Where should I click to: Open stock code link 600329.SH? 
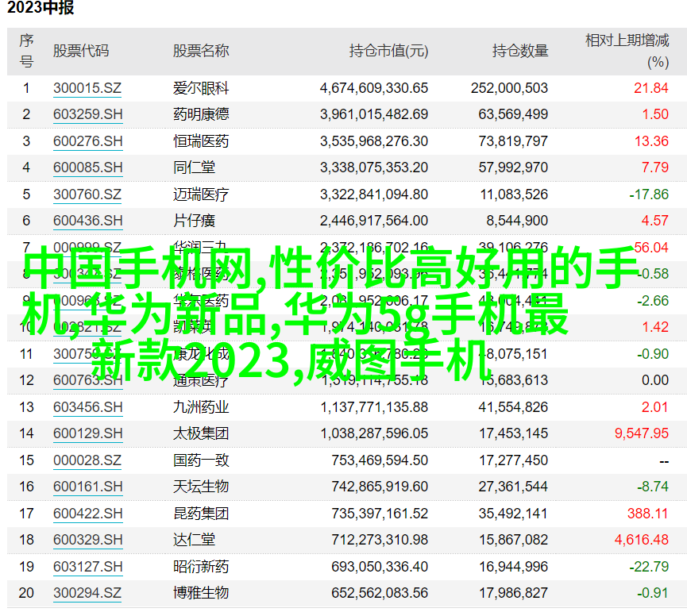tap(87, 540)
